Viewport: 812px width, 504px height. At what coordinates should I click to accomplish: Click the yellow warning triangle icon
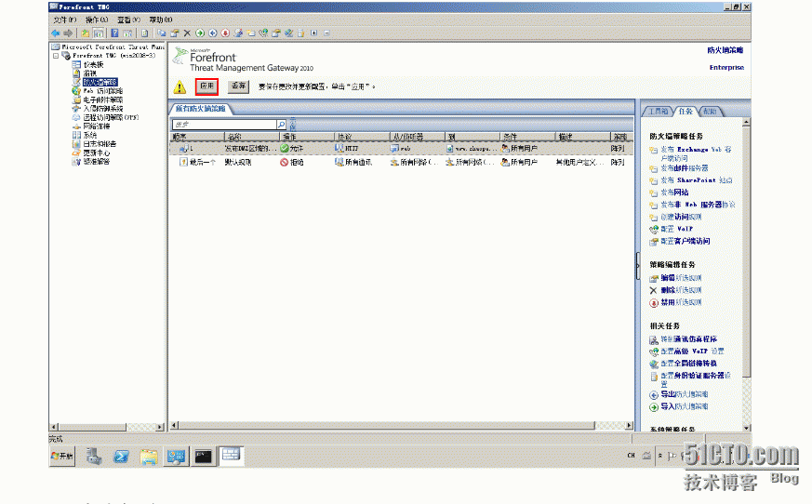[x=180, y=87]
